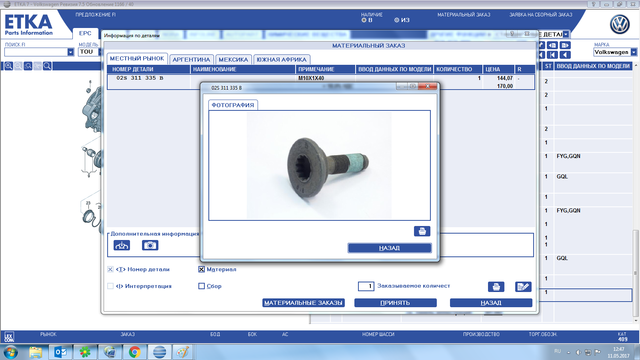The height and width of the screenshot is (360, 640).
Task: Click Назад in the photo dialog
Action: coord(389,248)
